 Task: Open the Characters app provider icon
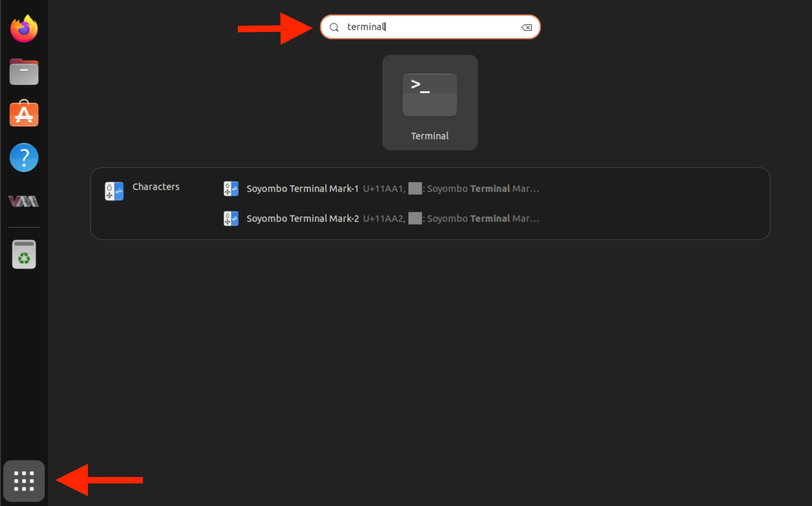(x=114, y=191)
